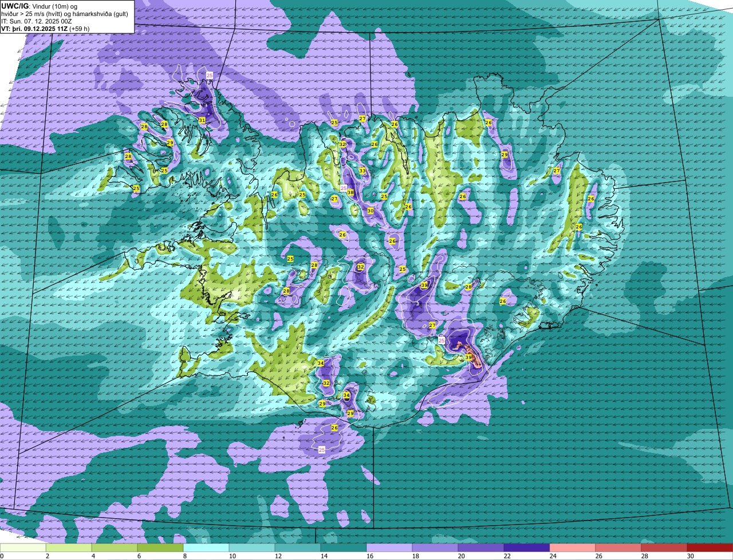Click the legend scale number 0
This screenshot has height=560, width=733.
click(x=2, y=556)
